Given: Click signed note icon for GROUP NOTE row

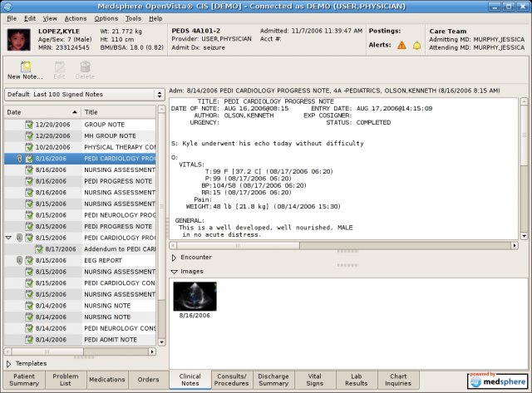Looking at the screenshot, I should [x=29, y=125].
